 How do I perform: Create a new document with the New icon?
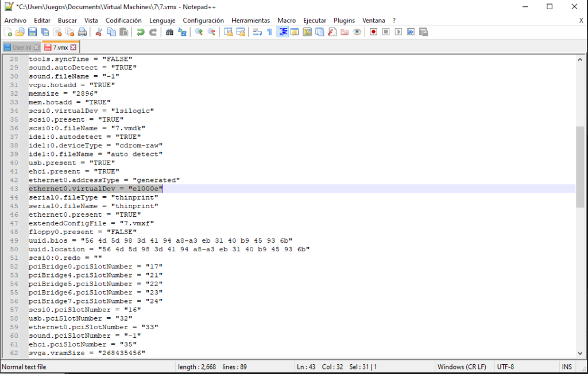point(8,32)
